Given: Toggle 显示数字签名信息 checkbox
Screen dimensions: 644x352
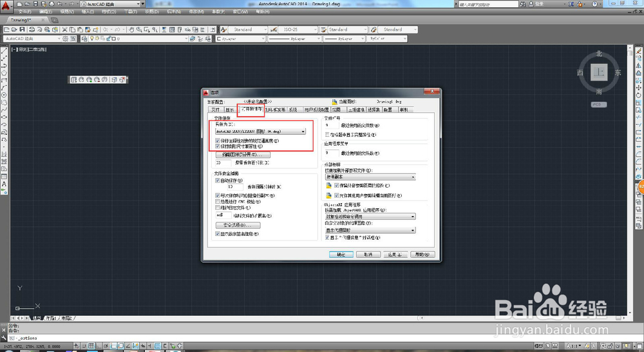Looking at the screenshot, I should coord(218,233).
